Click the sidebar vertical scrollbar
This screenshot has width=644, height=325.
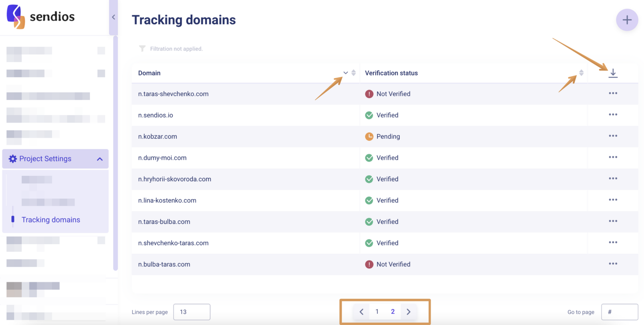point(115,153)
